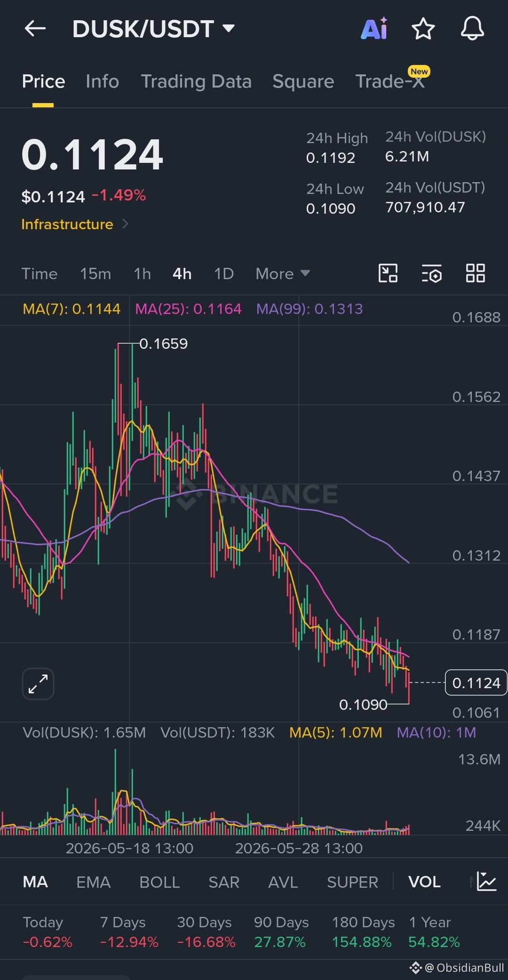
Task: Tap volume MA(10): 1M label
Action: point(437,732)
